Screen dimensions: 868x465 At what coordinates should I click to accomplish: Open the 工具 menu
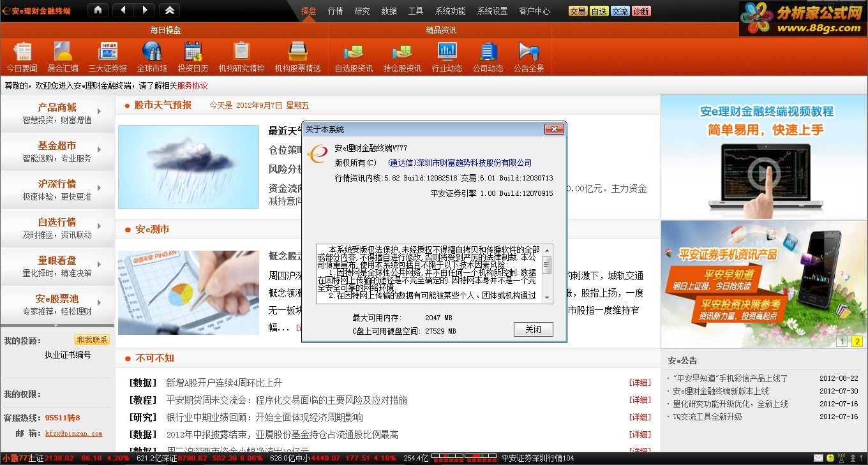416,11
